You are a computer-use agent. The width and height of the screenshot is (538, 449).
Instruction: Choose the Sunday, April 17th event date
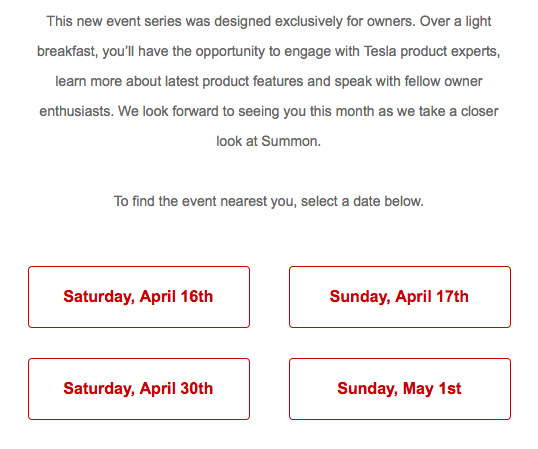click(x=400, y=297)
